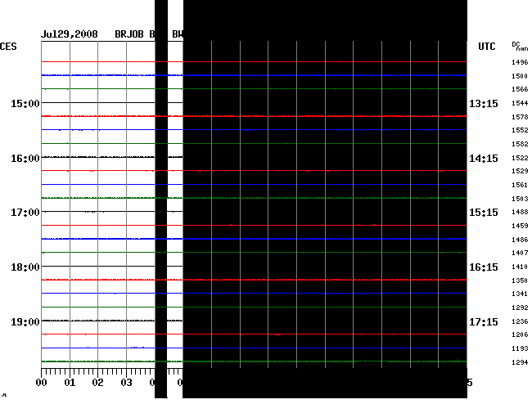Select DC value 1529

click(520, 171)
